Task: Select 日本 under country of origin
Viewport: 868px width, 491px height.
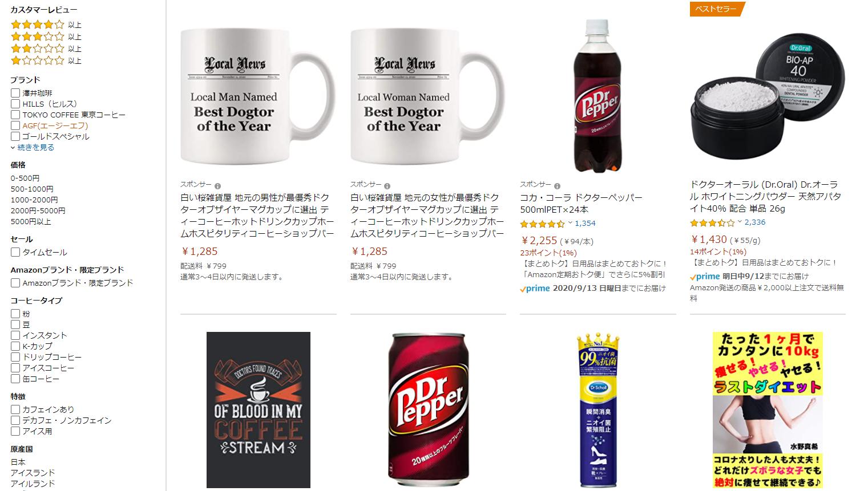Action: point(18,462)
